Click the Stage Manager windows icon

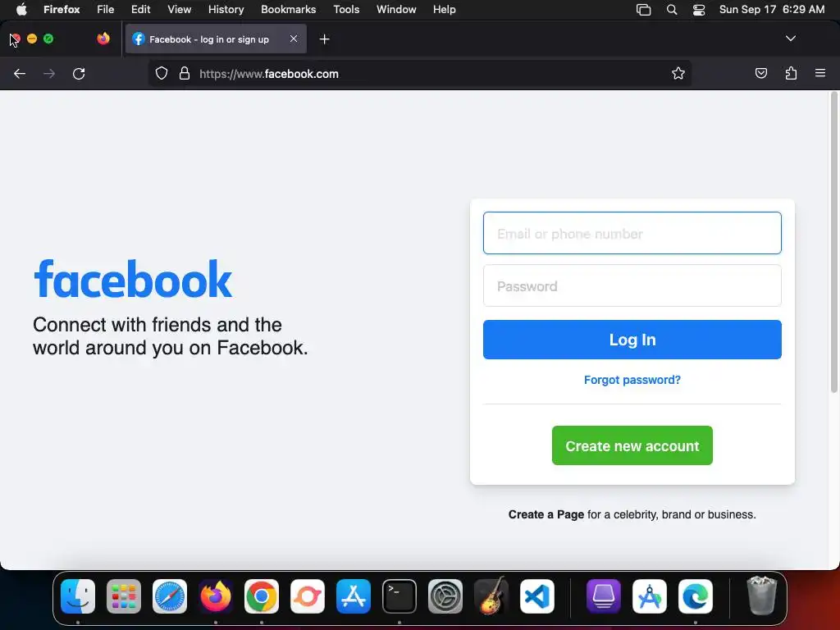[643, 10]
